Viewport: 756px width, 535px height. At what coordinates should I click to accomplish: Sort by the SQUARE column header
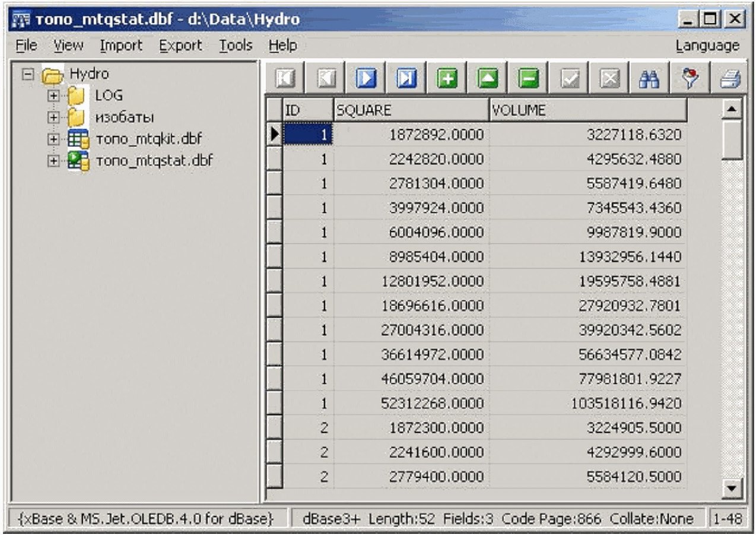click(x=411, y=110)
